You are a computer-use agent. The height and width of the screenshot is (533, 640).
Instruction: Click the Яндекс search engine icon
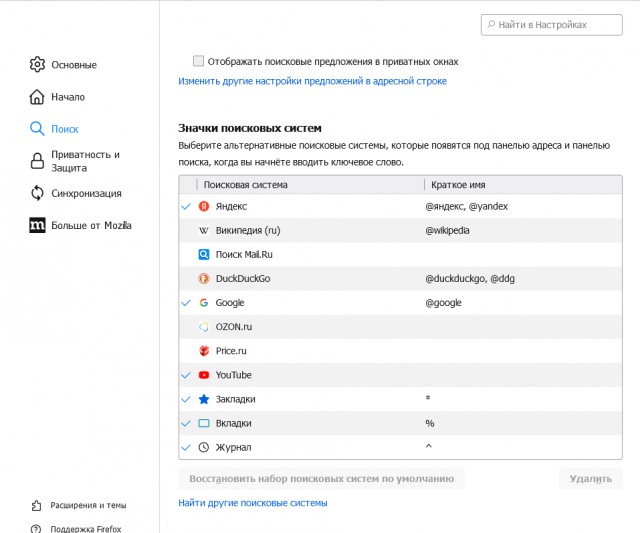pyautogui.click(x=204, y=206)
